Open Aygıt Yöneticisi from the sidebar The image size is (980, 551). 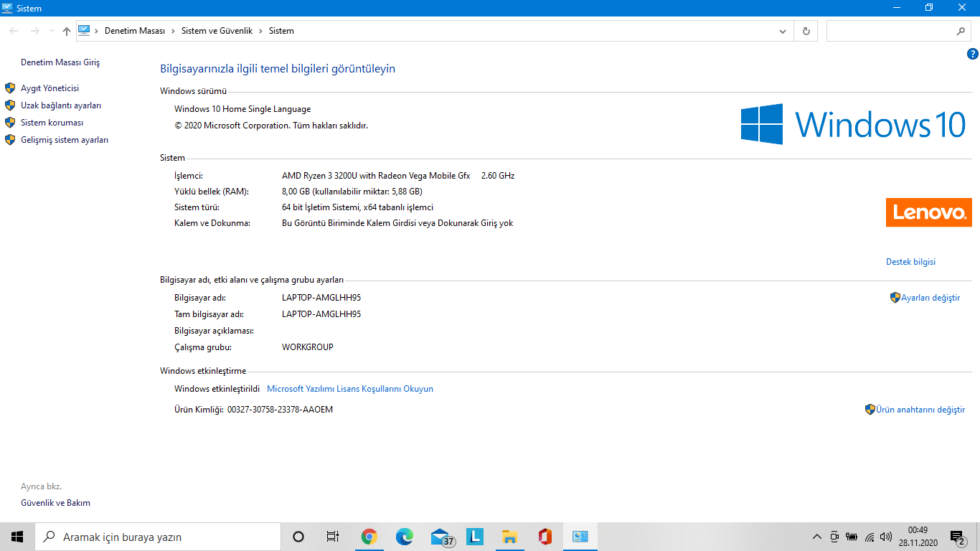coord(50,88)
